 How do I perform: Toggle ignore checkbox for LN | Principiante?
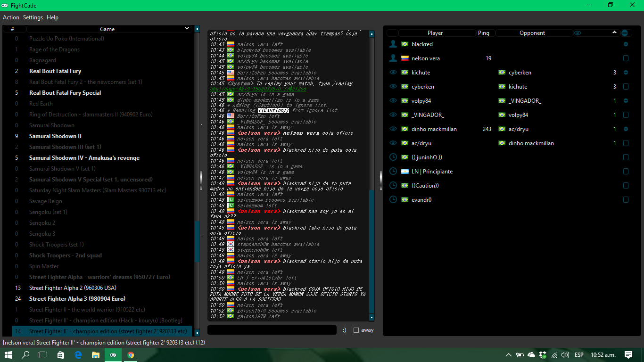626,172
